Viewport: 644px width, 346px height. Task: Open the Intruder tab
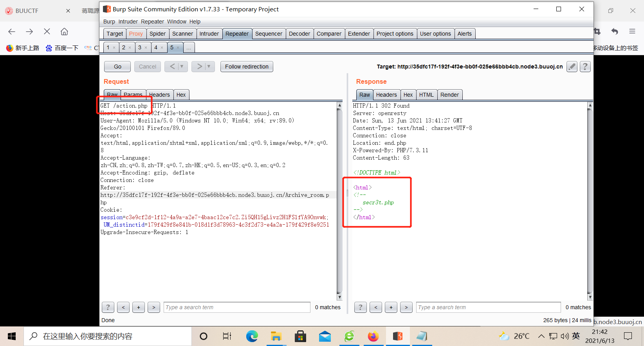[209, 34]
